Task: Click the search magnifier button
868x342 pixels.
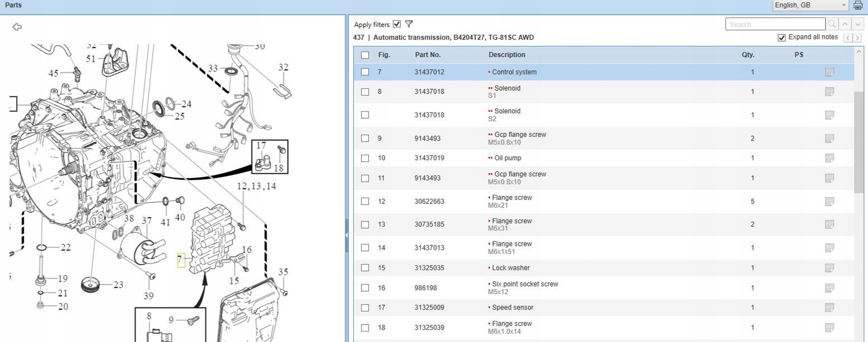Action: tap(832, 24)
